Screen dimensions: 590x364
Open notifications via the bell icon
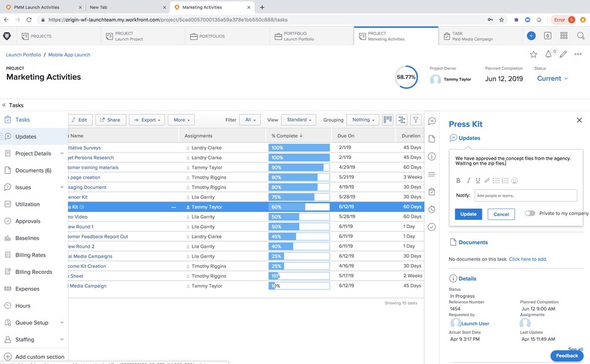click(547, 54)
